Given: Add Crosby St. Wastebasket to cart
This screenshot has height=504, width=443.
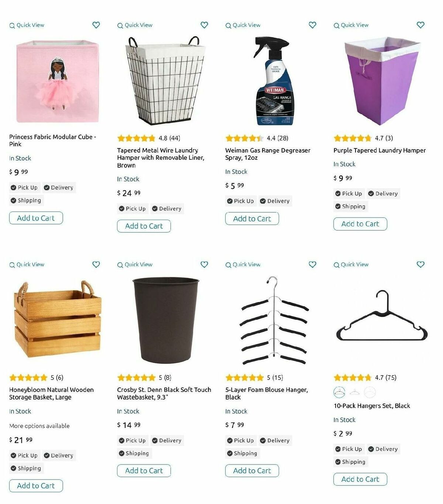Looking at the screenshot, I should click(x=144, y=471).
